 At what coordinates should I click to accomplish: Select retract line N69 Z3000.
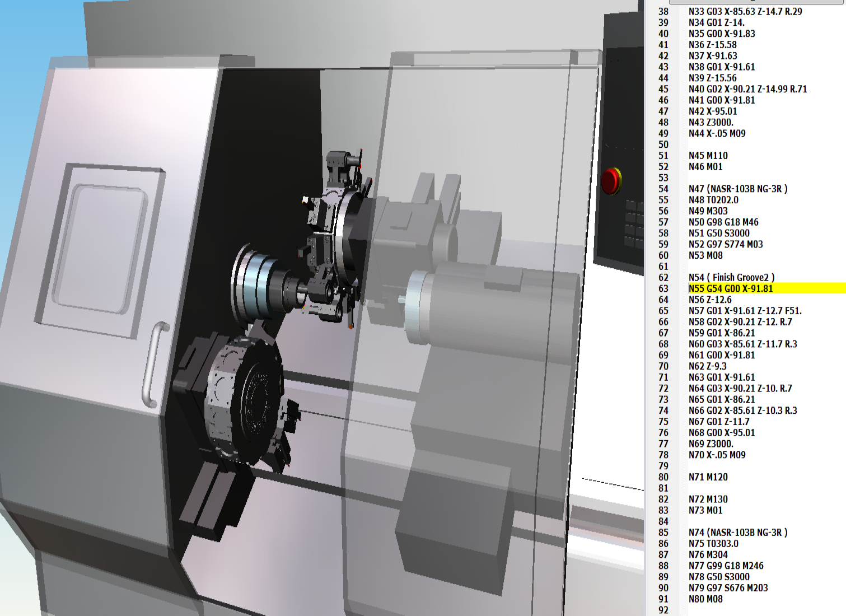tap(711, 444)
